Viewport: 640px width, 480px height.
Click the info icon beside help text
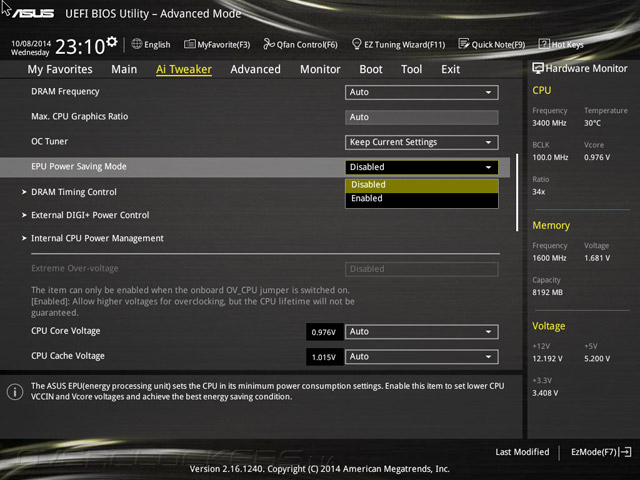pyautogui.click(x=15, y=392)
